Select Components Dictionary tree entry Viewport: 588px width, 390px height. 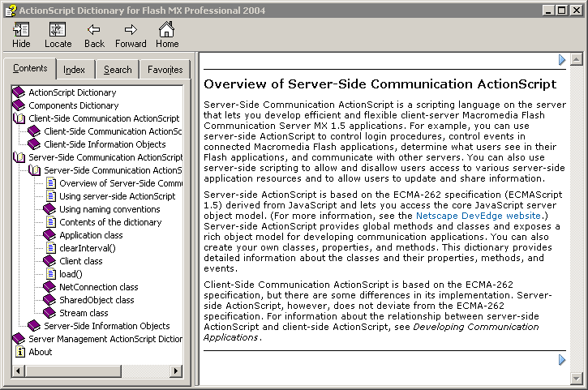[x=74, y=105]
